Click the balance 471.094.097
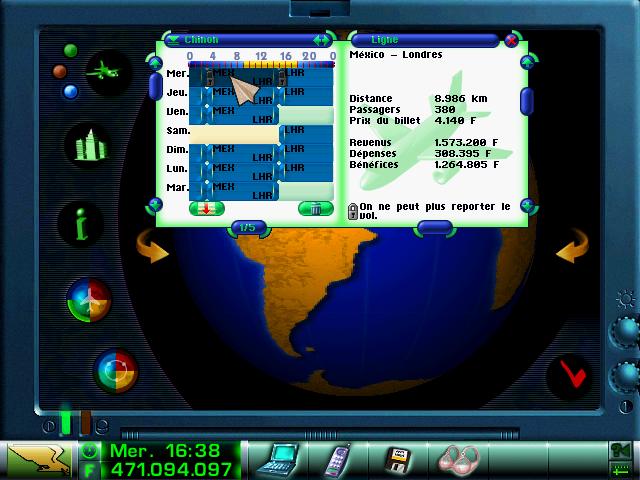The image size is (640, 480). point(172,470)
